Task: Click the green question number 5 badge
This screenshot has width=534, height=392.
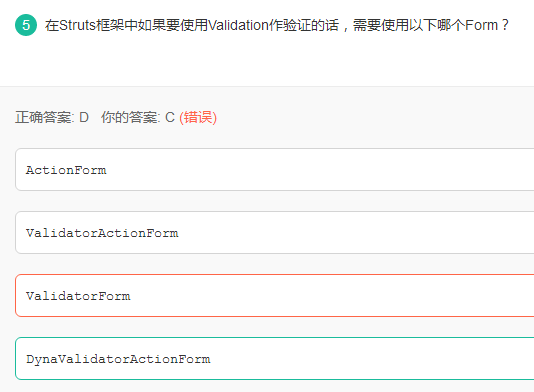Action: pos(26,25)
